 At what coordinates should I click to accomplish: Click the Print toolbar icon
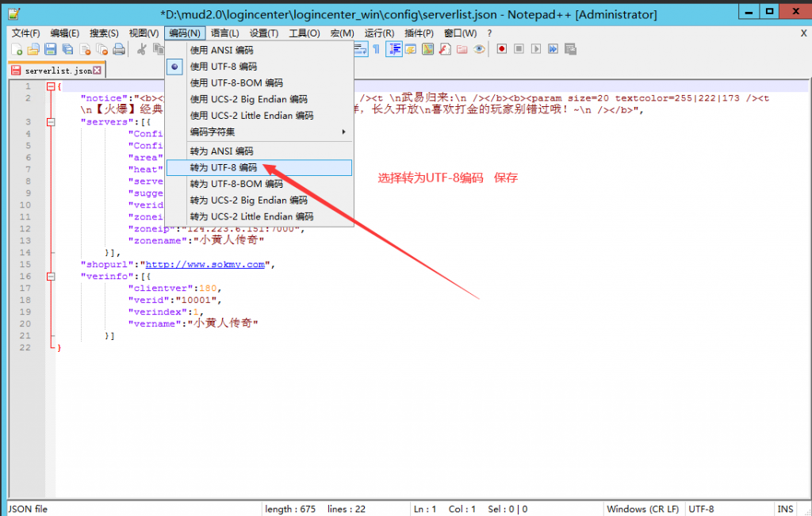[119, 49]
